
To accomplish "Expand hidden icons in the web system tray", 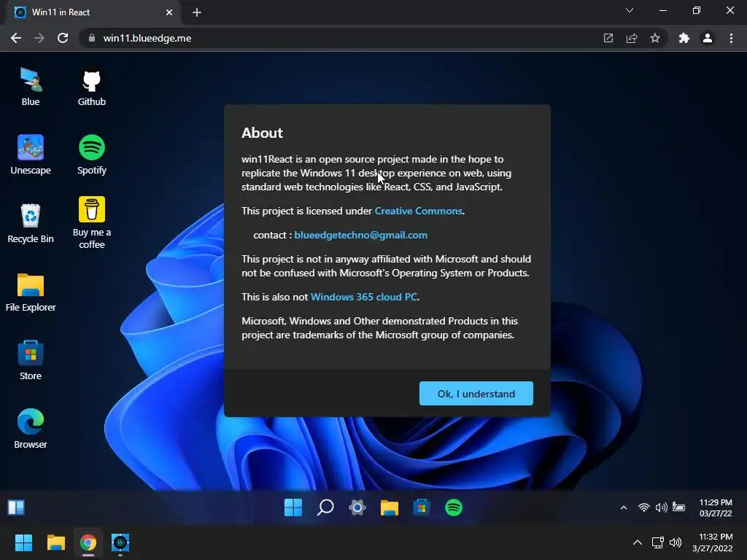I will point(624,507).
